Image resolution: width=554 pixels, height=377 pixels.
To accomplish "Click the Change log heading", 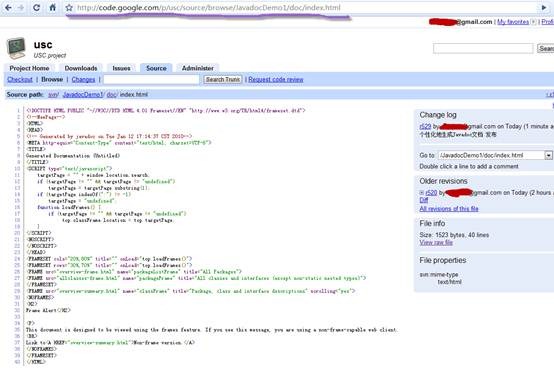I will tap(438, 115).
